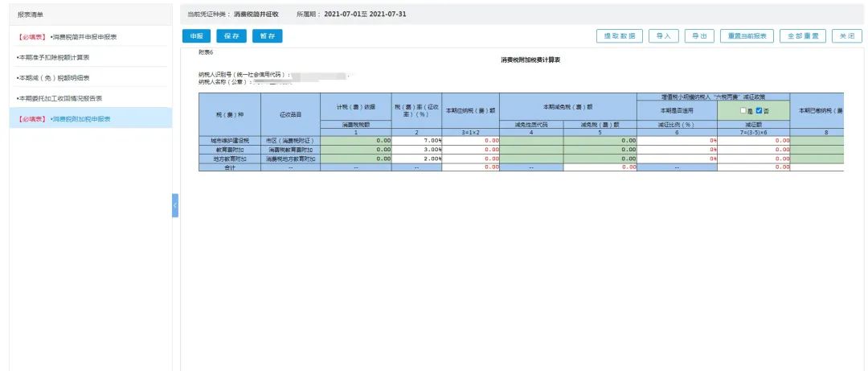Click the 3.00% tax rate cell

click(x=417, y=150)
